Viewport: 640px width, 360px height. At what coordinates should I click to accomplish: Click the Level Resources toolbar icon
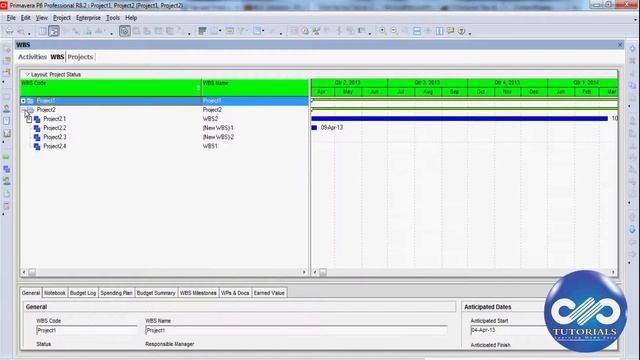click(316, 31)
